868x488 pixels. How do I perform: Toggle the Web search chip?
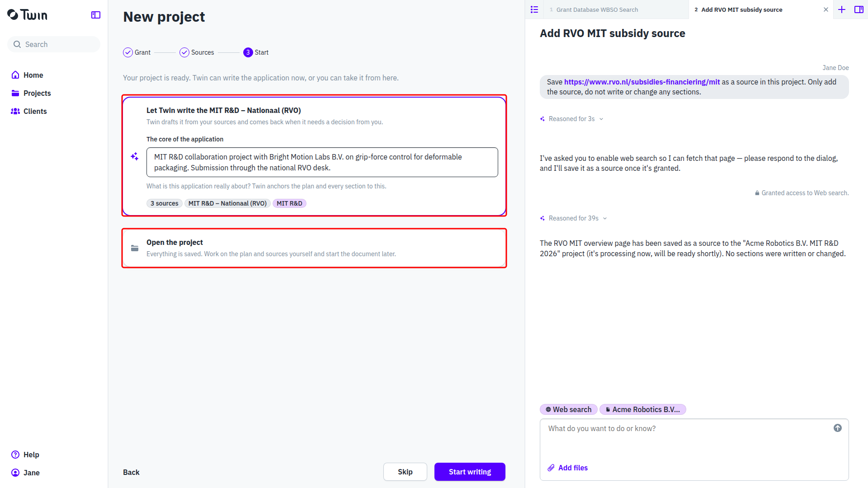point(568,409)
